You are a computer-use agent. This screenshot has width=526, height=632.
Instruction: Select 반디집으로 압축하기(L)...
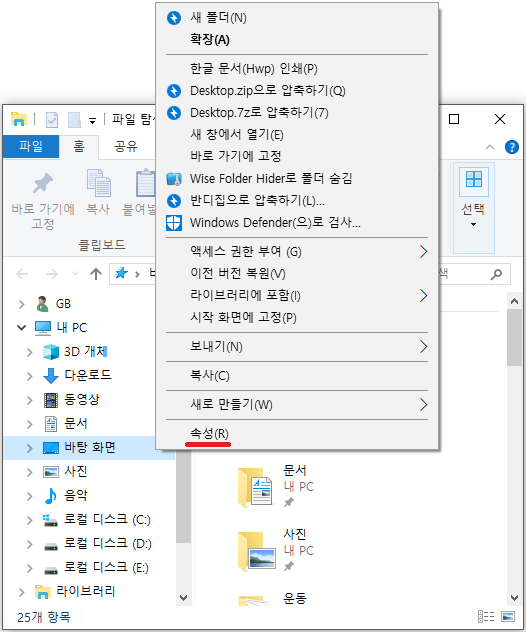297,200
